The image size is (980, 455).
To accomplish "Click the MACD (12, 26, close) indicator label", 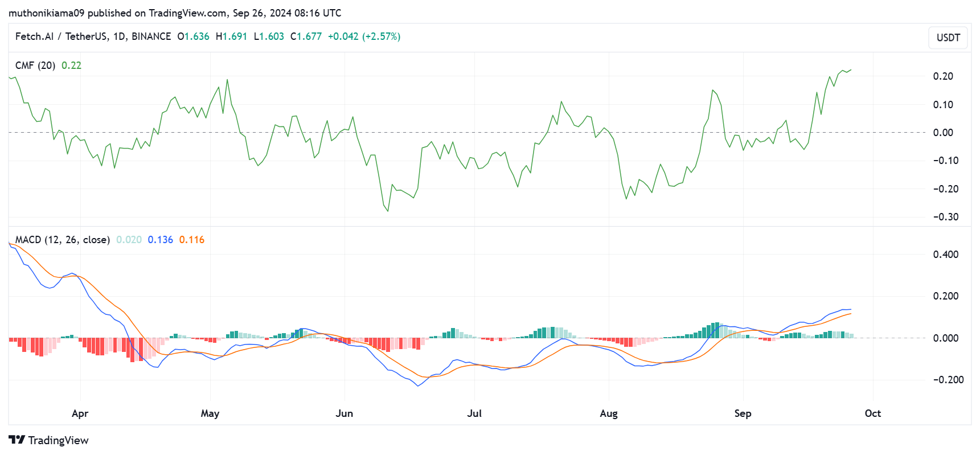I will (x=63, y=240).
